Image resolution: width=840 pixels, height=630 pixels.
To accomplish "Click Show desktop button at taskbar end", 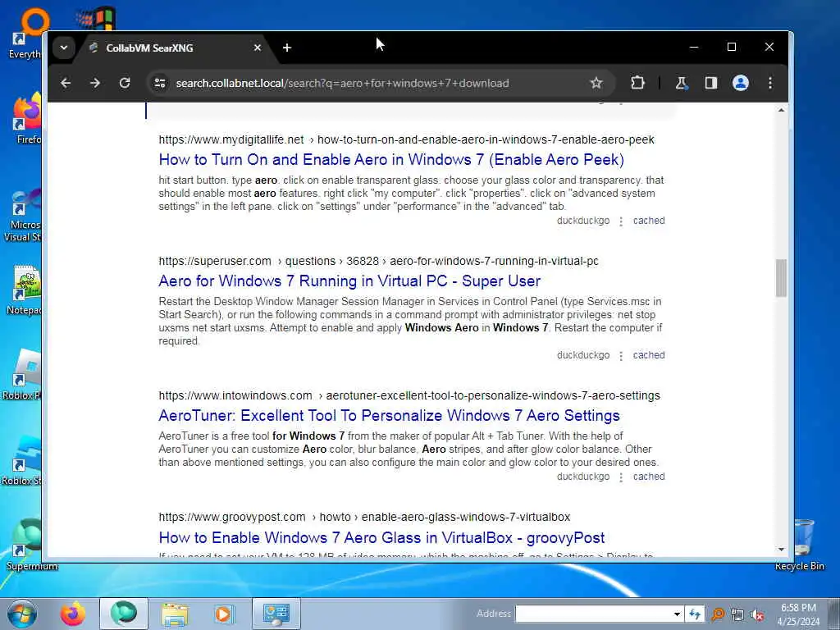I will coord(834,614).
